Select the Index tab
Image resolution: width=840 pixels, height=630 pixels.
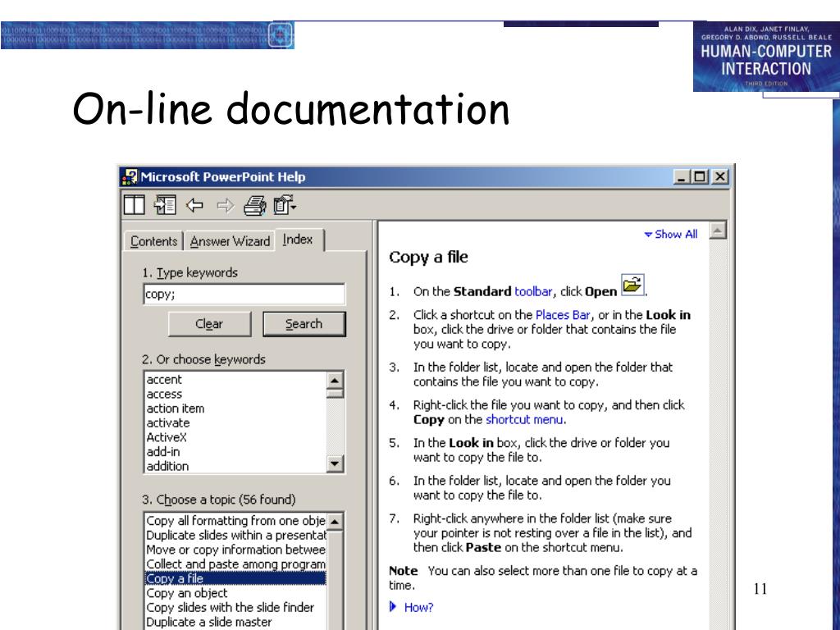click(298, 240)
